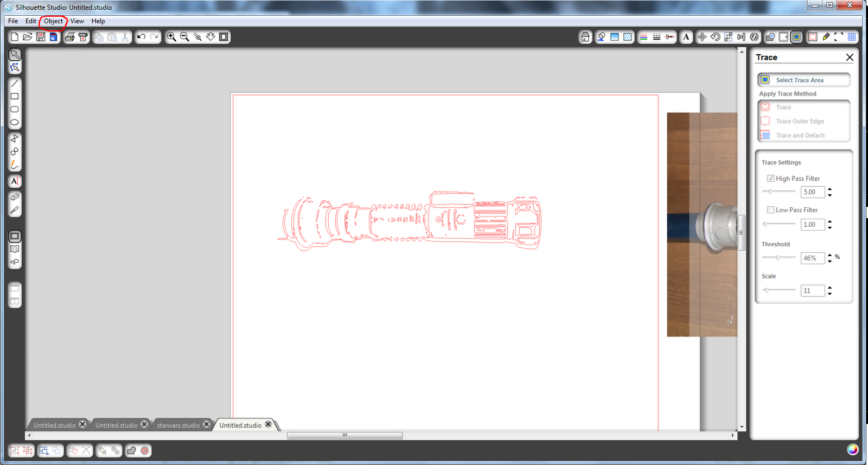Increase the High Pass Filter value
Screen dimensions: 868x465
coord(829,189)
